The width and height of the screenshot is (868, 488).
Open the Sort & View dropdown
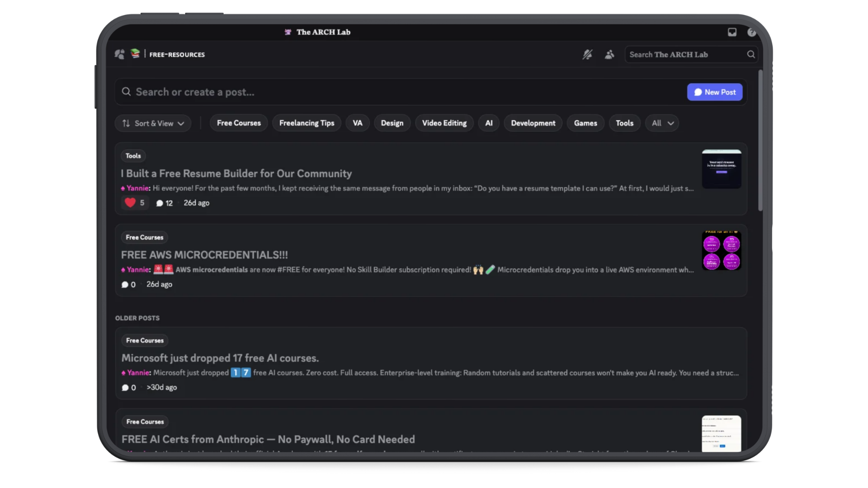[x=153, y=123]
